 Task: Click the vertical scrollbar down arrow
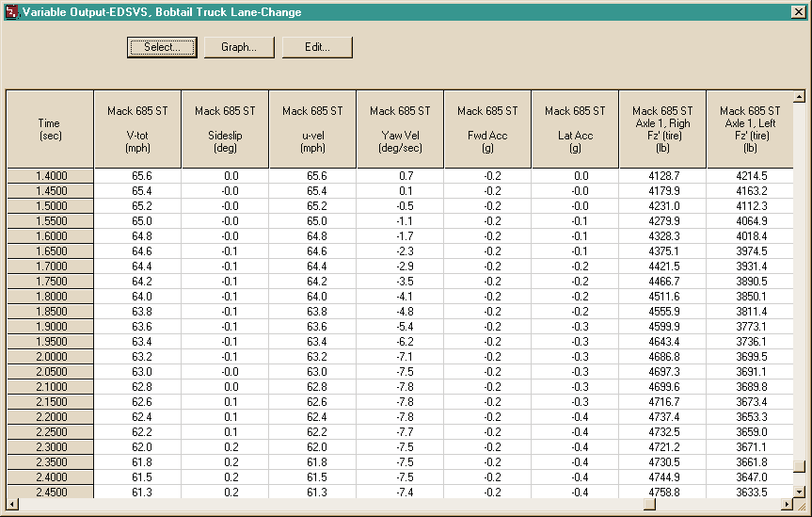pyautogui.click(x=800, y=492)
